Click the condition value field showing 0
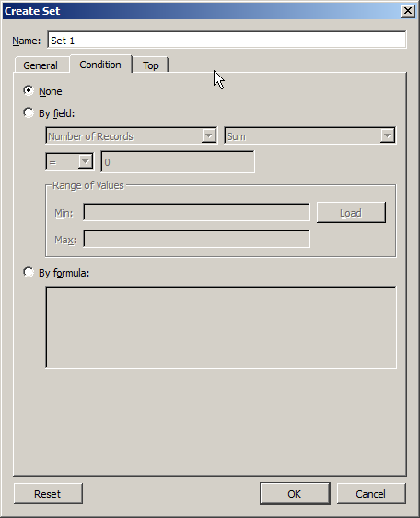The width and height of the screenshot is (420, 518). [x=178, y=162]
